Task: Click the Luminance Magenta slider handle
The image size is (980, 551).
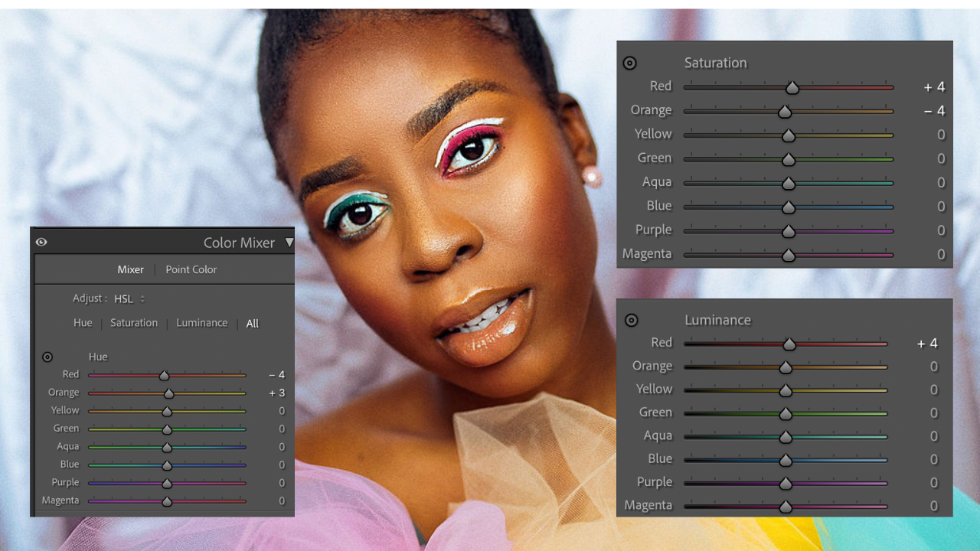Action: pyautogui.click(x=786, y=507)
